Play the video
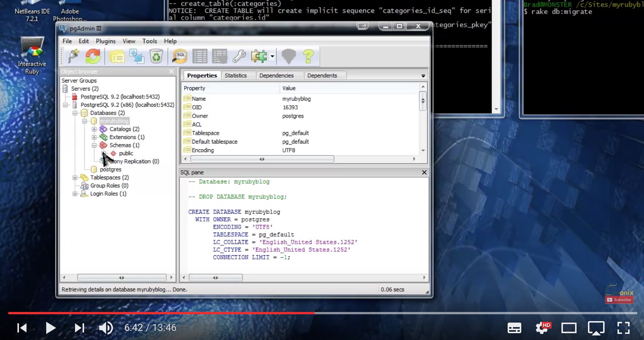The image size is (644, 340). (50, 328)
